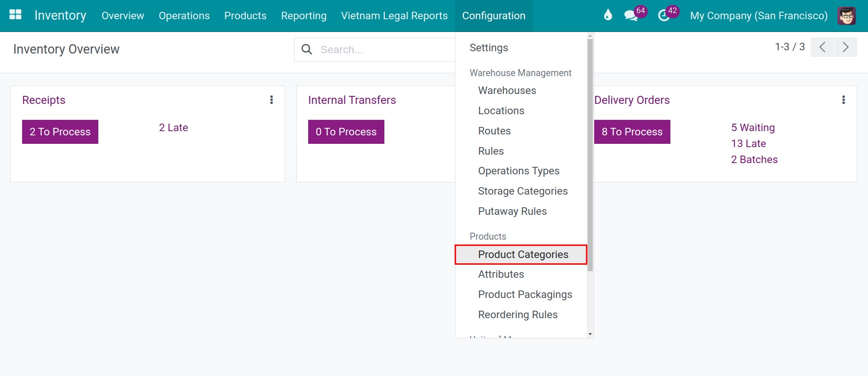The height and width of the screenshot is (376, 868).
Task: Open the Delivery Orders card title
Action: [632, 100]
